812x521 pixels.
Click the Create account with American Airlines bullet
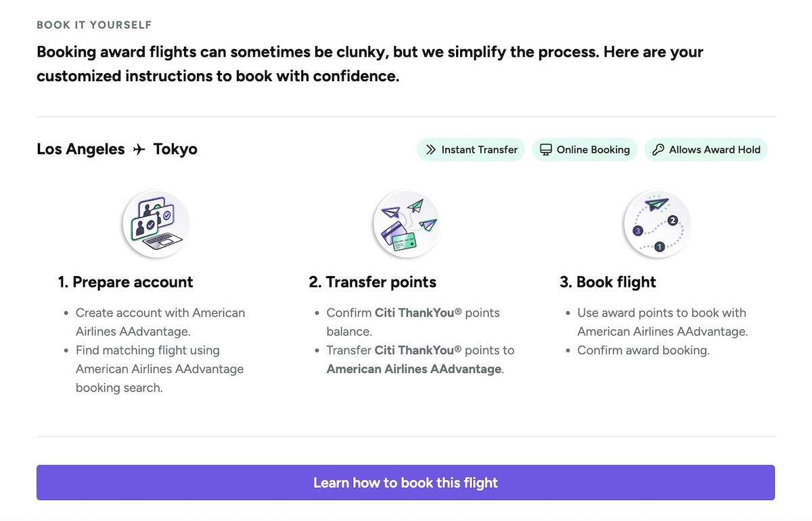[x=160, y=322]
